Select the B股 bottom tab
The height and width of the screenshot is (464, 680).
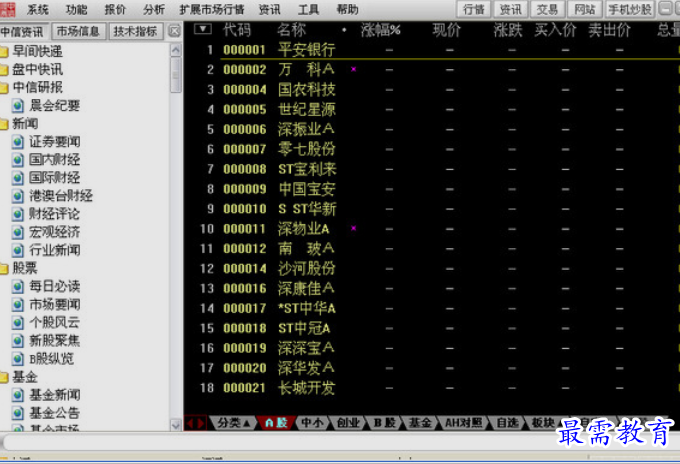[x=384, y=422]
